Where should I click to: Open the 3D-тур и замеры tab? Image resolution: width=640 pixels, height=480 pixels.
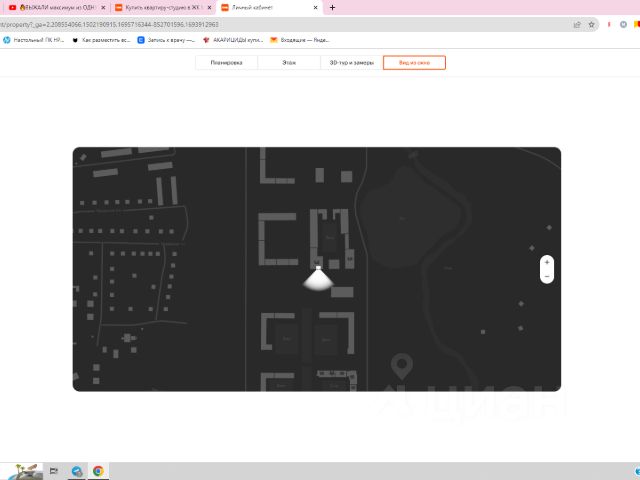(x=351, y=62)
